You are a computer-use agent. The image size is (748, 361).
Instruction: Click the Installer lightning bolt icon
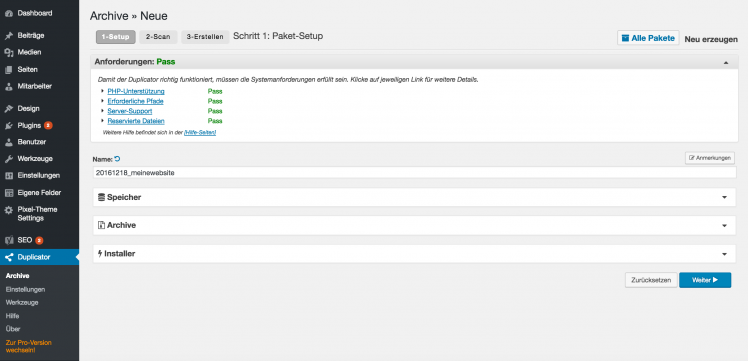(100, 254)
